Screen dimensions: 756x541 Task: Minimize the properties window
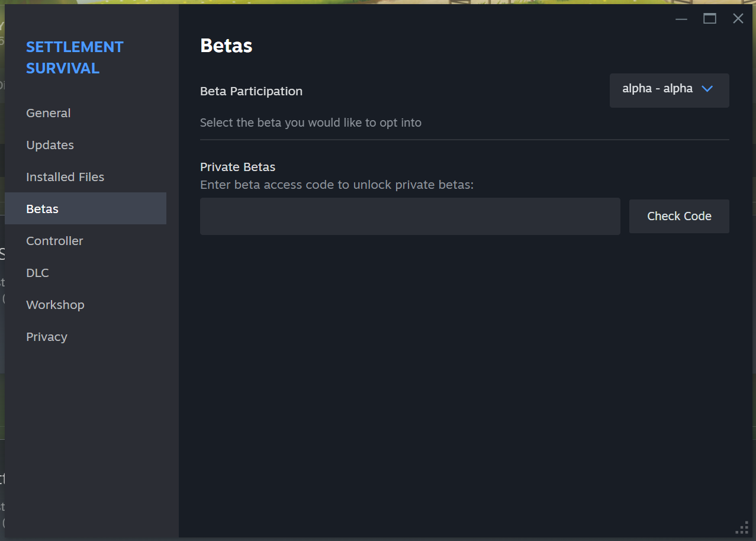click(681, 19)
